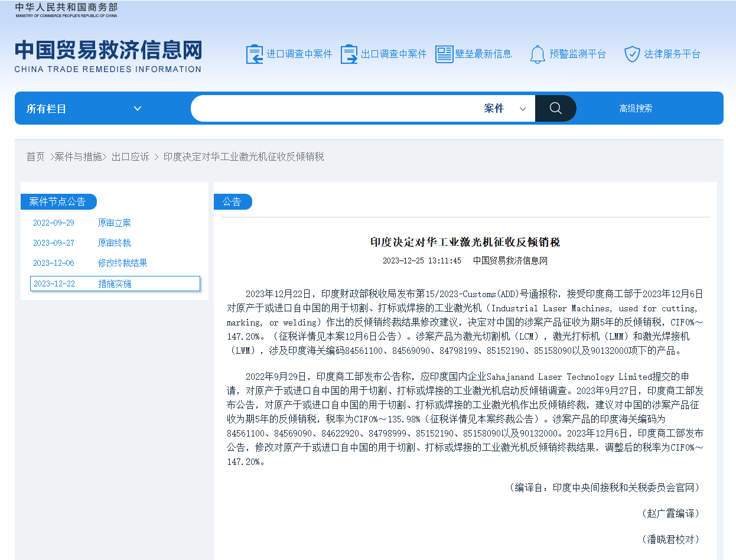Click the magnifier search button
Screen dimensions: 736x560
point(556,108)
